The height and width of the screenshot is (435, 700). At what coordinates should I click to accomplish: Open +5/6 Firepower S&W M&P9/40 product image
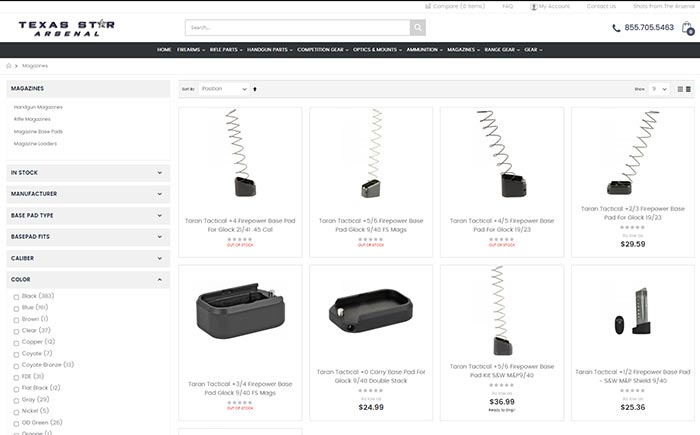pos(502,310)
